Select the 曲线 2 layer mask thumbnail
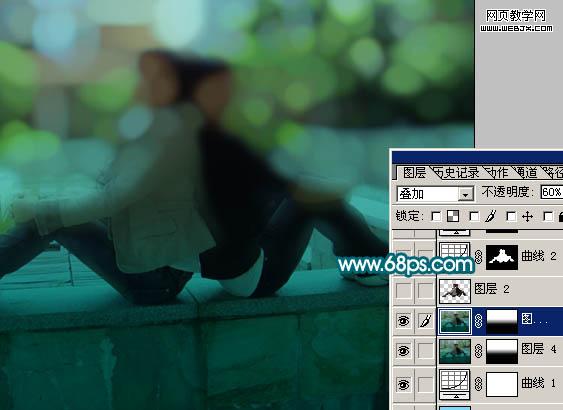 (502, 257)
